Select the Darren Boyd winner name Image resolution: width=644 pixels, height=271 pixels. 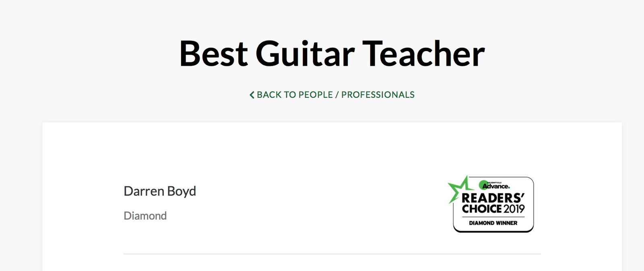(x=160, y=191)
